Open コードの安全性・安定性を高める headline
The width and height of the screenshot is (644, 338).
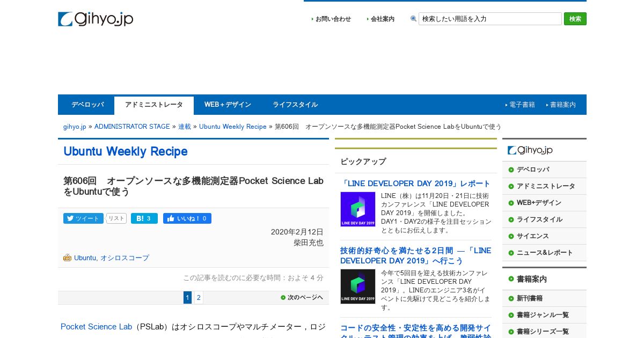point(415,332)
